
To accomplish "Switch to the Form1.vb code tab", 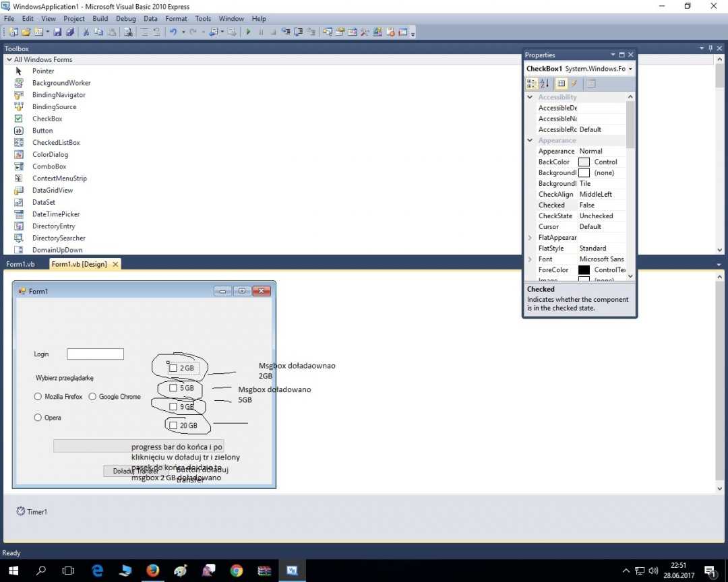I will (21, 264).
